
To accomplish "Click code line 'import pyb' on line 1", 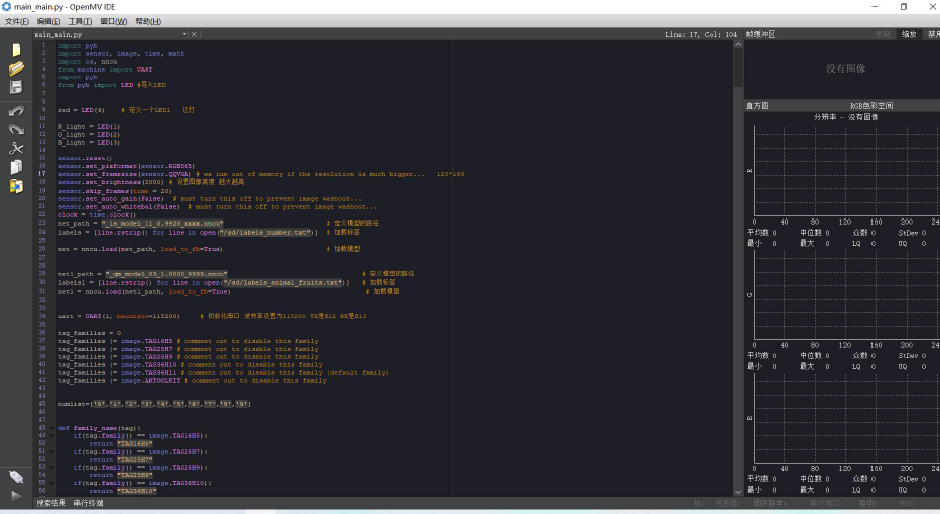I will [x=77, y=46].
